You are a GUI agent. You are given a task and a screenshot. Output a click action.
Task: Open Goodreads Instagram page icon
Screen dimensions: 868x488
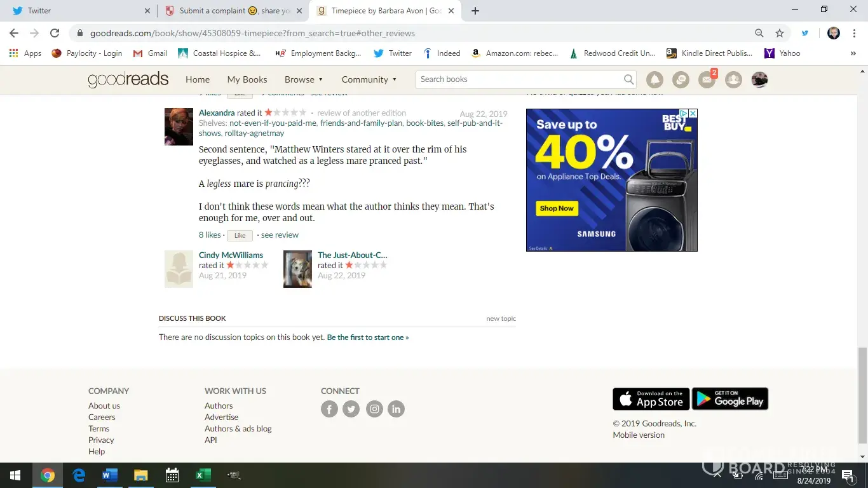(374, 409)
